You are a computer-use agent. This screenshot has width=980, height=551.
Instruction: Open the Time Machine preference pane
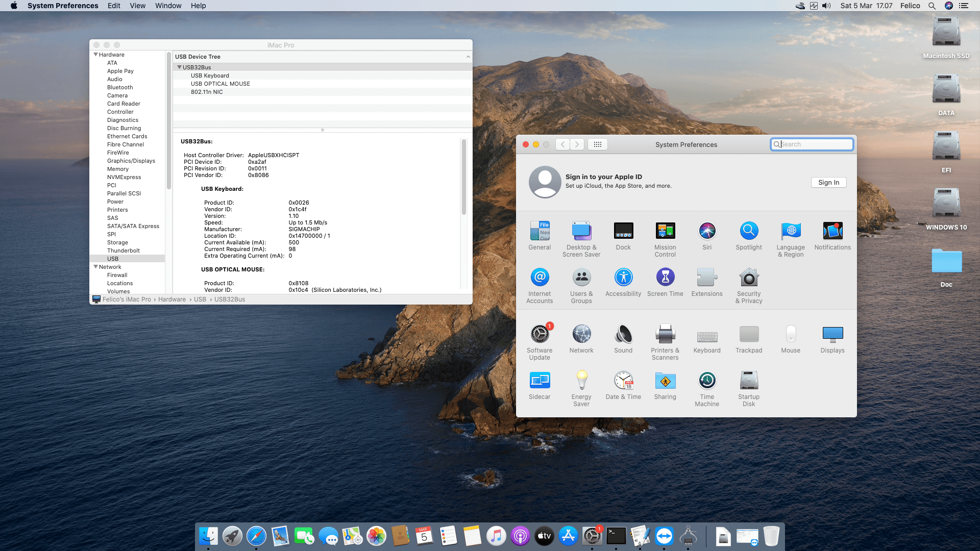[707, 380]
